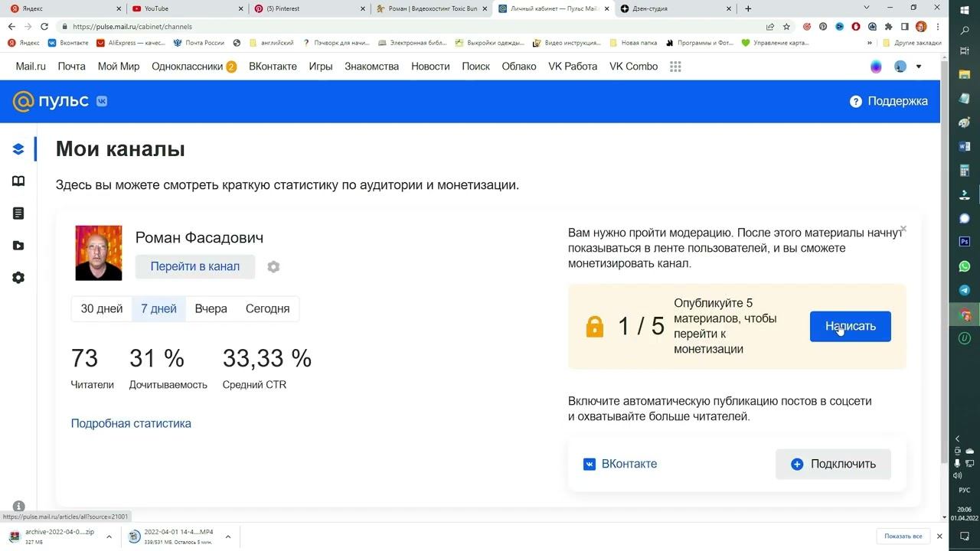Image resolution: width=980 pixels, height=551 pixels.
Task: Open Telegram from the taskbar
Action: point(965,290)
